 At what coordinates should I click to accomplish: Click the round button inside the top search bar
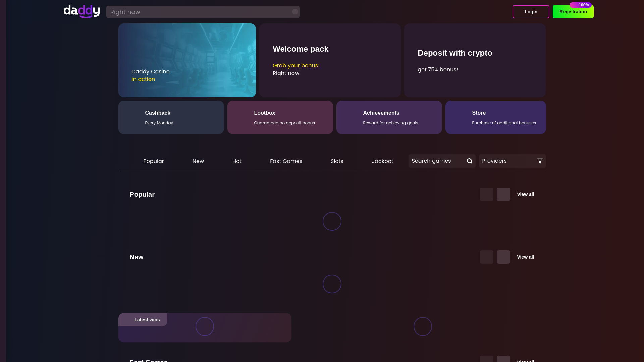(x=295, y=12)
